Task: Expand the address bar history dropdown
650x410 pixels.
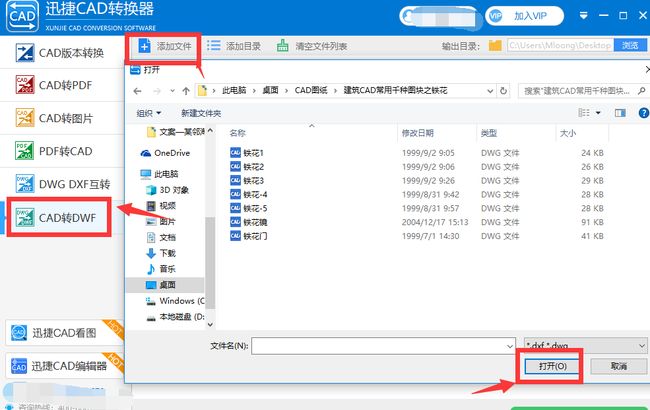Action: 490,91
